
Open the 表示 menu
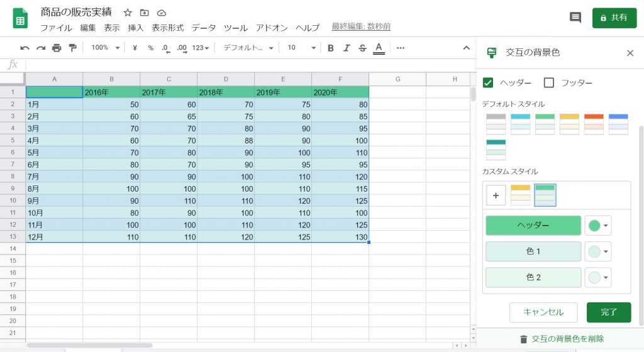[x=112, y=28]
